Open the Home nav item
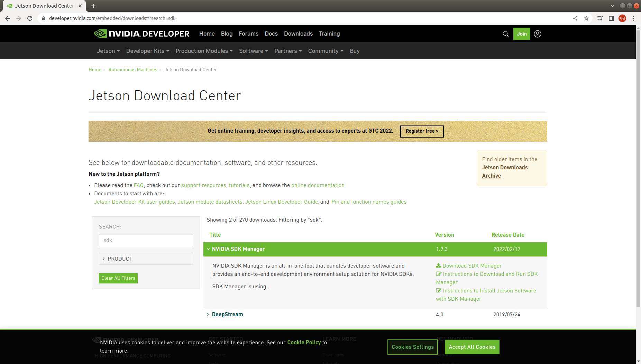Viewport: 641px width, 364px height. click(207, 34)
